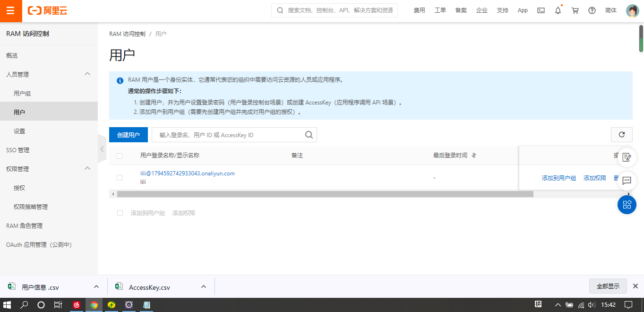Close the downloads bar
This screenshot has width=644, height=312.
[635, 286]
